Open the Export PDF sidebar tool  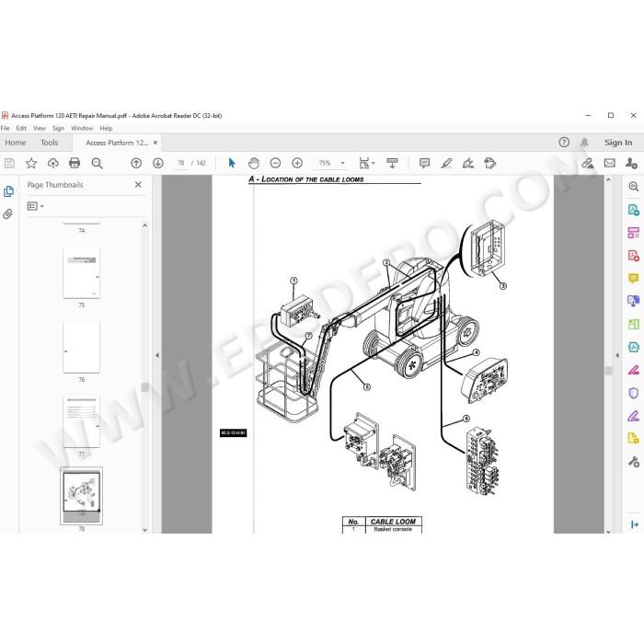pyautogui.click(x=633, y=210)
